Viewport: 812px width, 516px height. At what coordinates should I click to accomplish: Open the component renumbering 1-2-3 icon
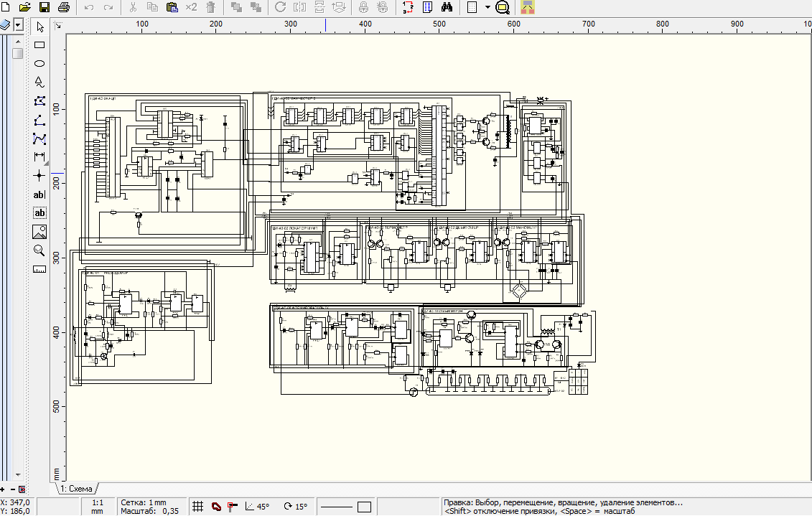pyautogui.click(x=408, y=6)
